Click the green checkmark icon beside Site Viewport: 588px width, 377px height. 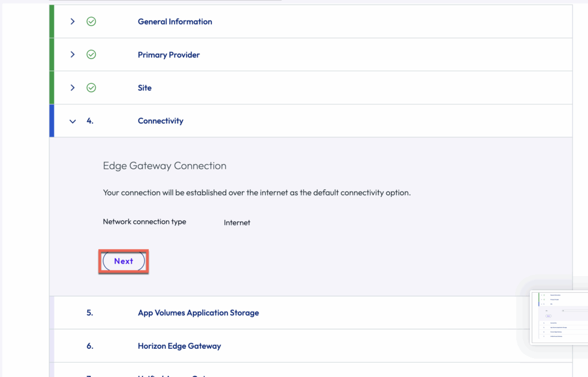point(91,88)
